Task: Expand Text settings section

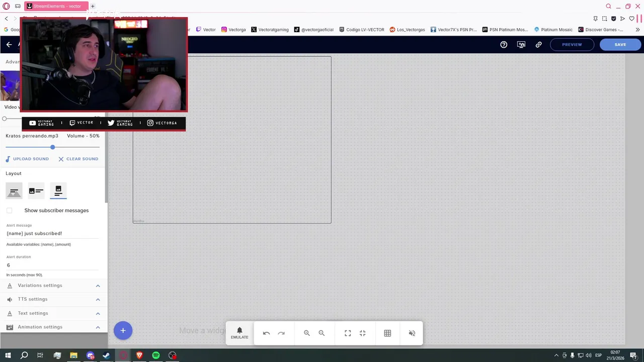Action: click(x=54, y=313)
